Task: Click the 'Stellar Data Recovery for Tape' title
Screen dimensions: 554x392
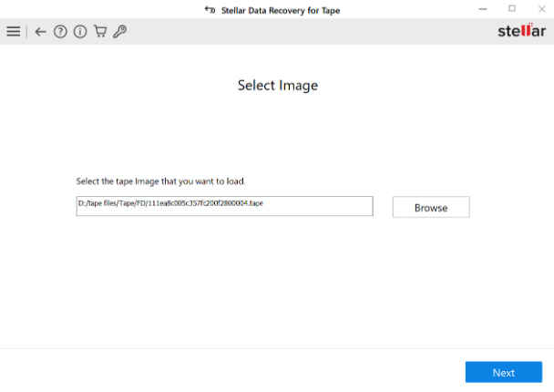Action: [x=281, y=11]
